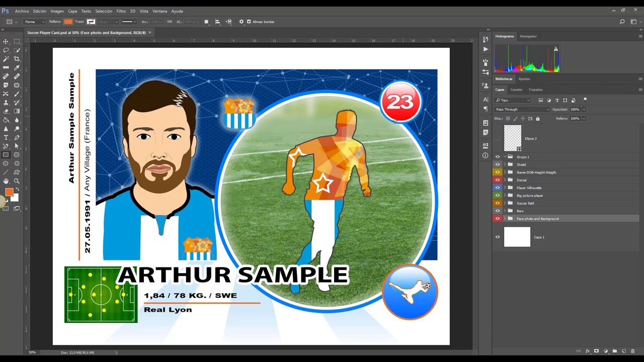Select the Elipse 3 layer thumbnail
This screenshot has height=362, width=644.
(513, 137)
